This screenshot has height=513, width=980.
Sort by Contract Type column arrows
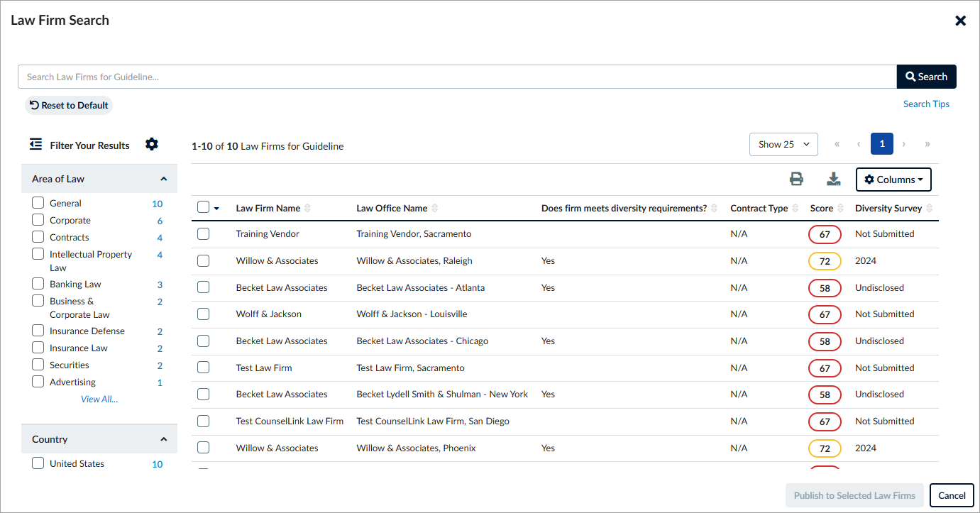pos(795,208)
